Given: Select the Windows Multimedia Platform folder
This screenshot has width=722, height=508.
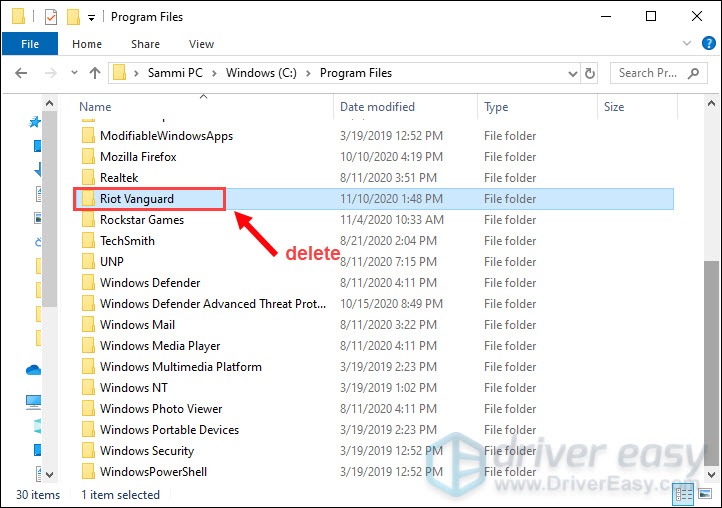Looking at the screenshot, I should tap(180, 367).
